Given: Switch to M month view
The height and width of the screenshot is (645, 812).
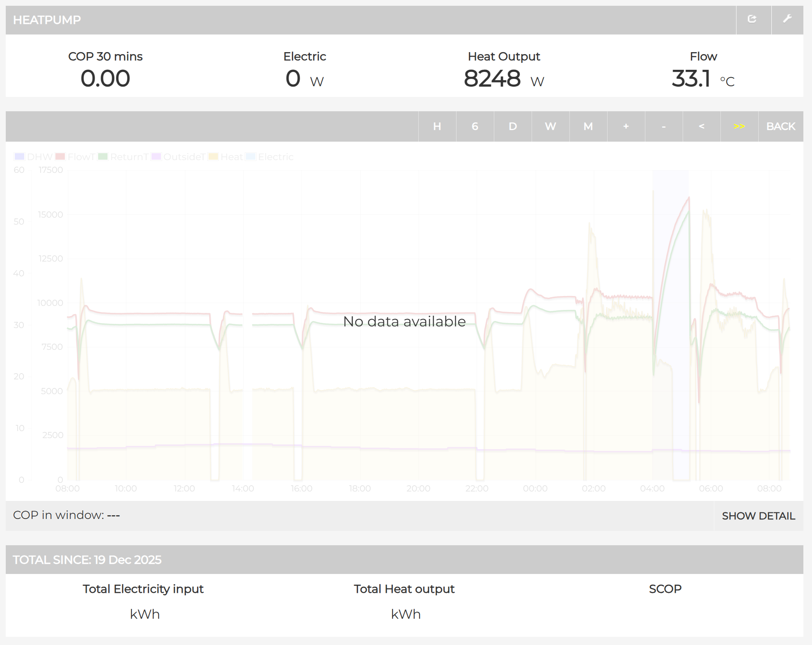Looking at the screenshot, I should 588,126.
